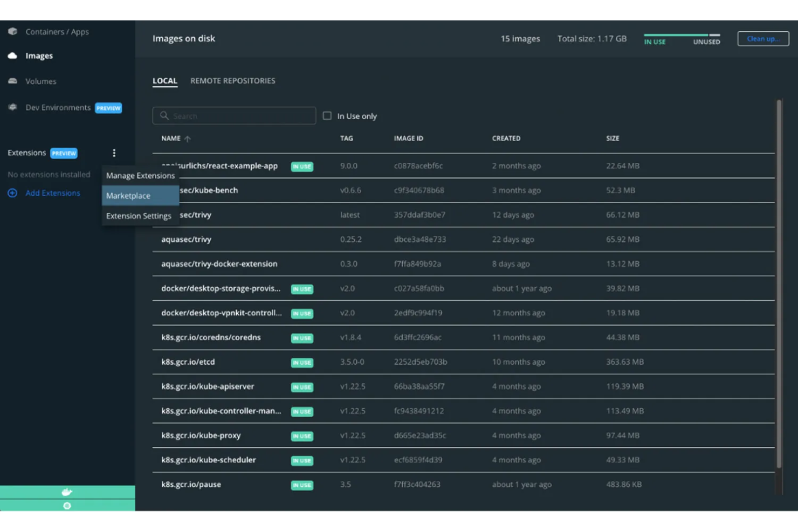Enable the In Use only filter

[327, 115]
